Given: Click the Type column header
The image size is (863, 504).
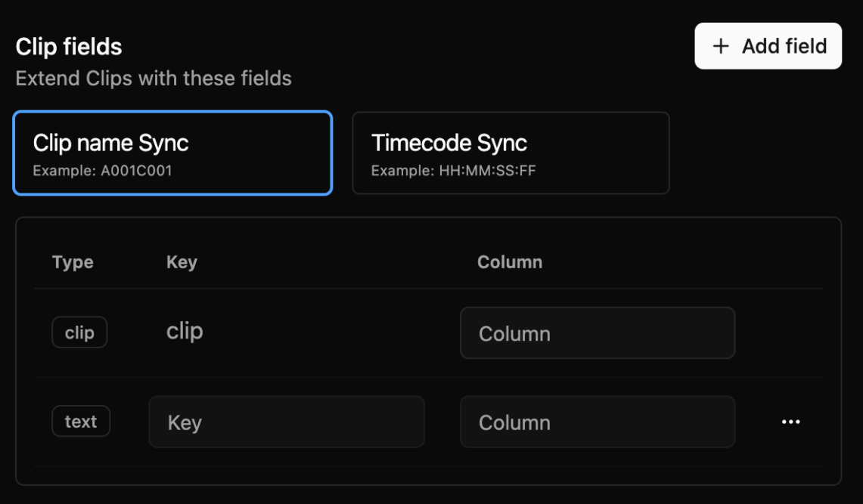Looking at the screenshot, I should coord(72,262).
